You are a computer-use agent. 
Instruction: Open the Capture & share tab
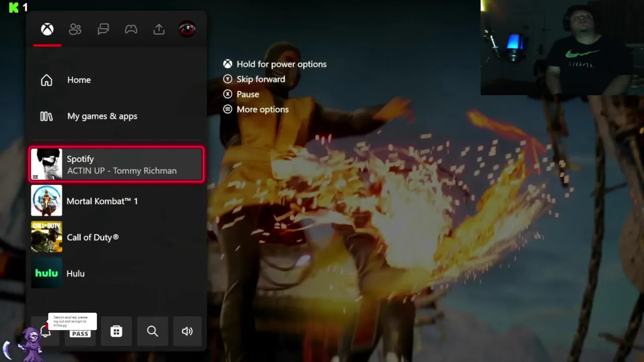tap(159, 29)
